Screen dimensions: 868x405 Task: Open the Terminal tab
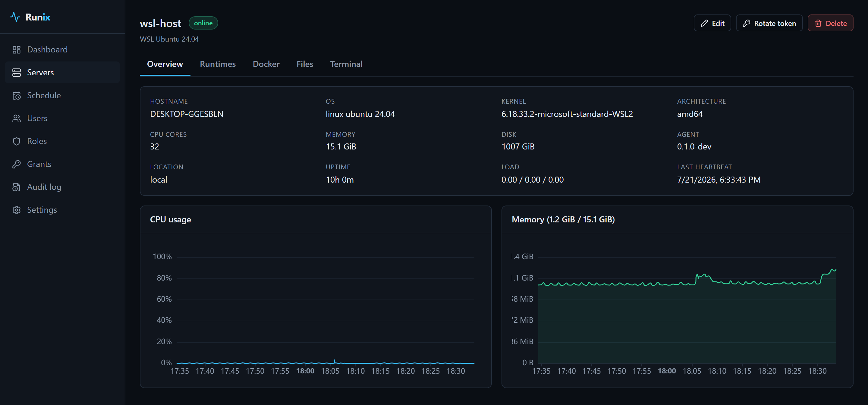[346, 64]
